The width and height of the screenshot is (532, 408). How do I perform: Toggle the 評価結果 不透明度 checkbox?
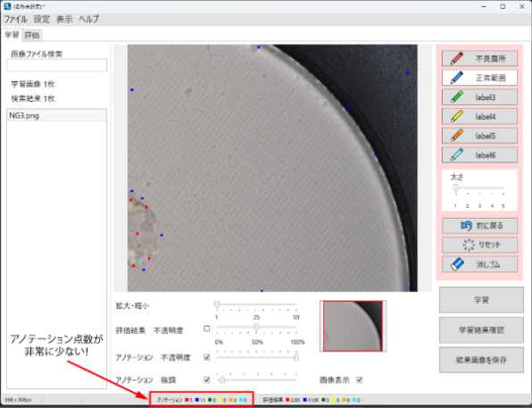(206, 329)
